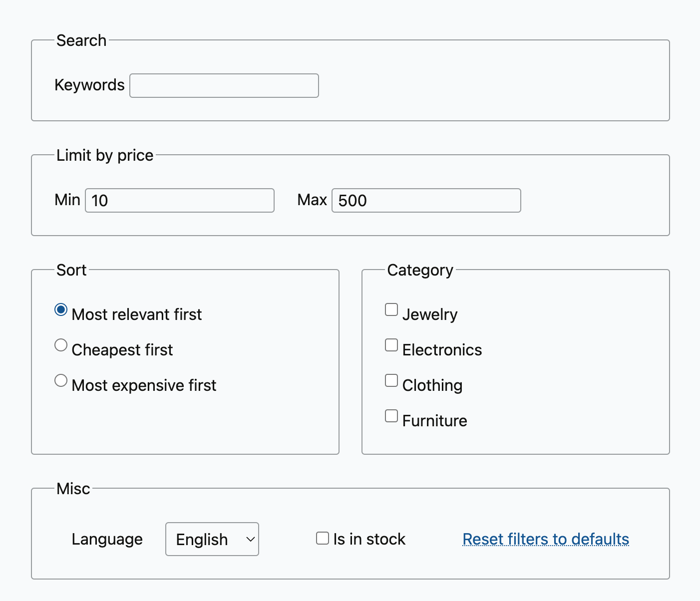700x601 pixels.
Task: Click the Max label text
Action: (312, 200)
